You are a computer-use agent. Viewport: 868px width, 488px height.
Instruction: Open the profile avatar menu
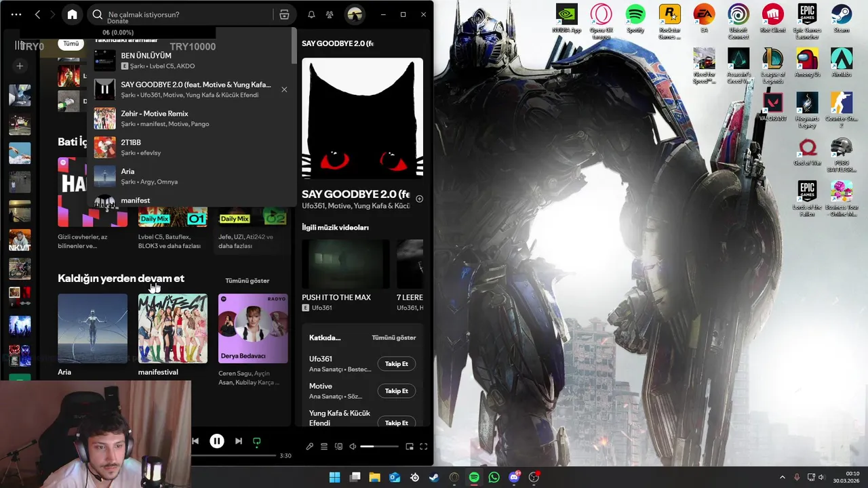tap(354, 14)
